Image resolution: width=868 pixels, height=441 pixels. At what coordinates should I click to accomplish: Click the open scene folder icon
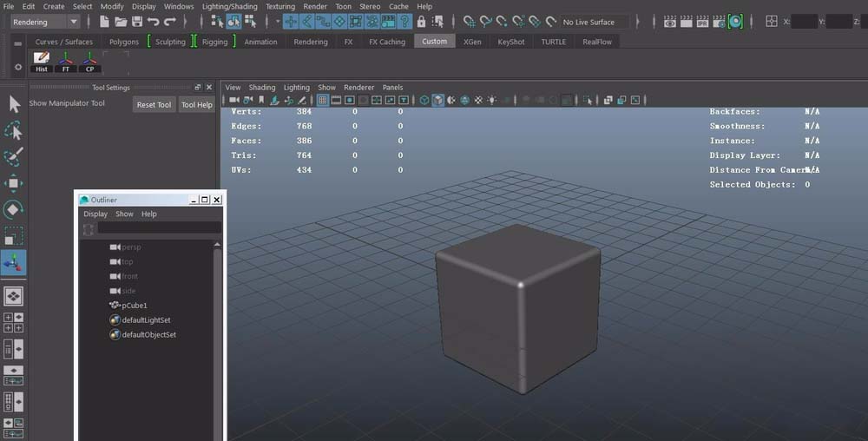point(121,22)
